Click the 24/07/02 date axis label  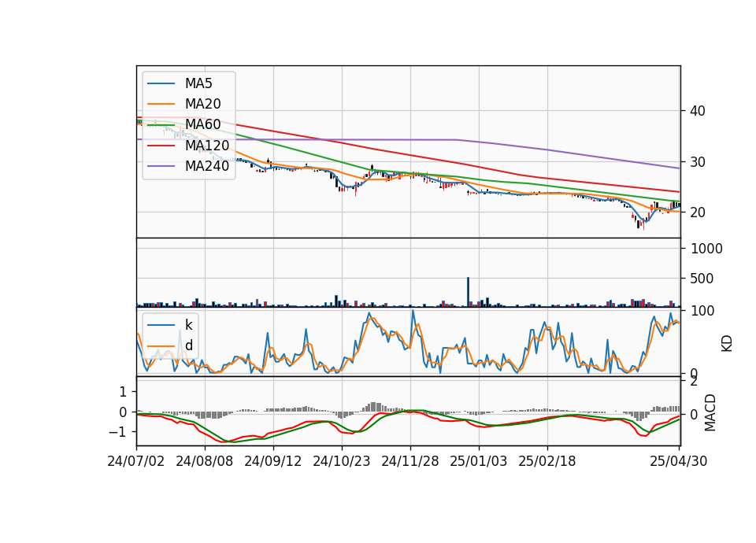click(136, 461)
